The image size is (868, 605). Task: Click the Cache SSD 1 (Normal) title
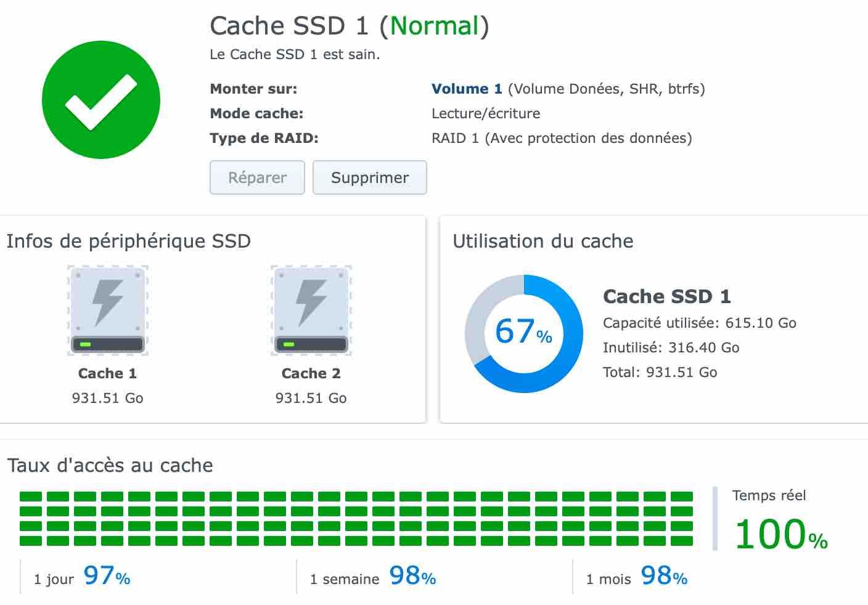pyautogui.click(x=349, y=26)
